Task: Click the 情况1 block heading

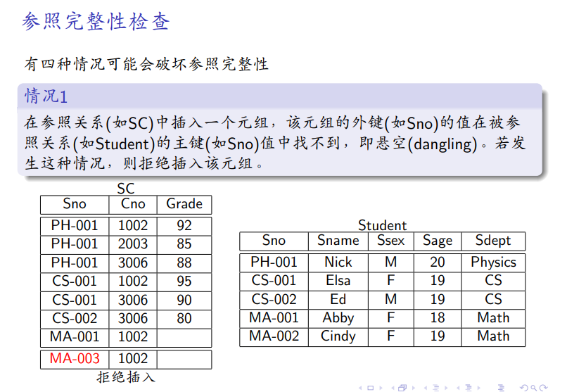Action: 46,95
